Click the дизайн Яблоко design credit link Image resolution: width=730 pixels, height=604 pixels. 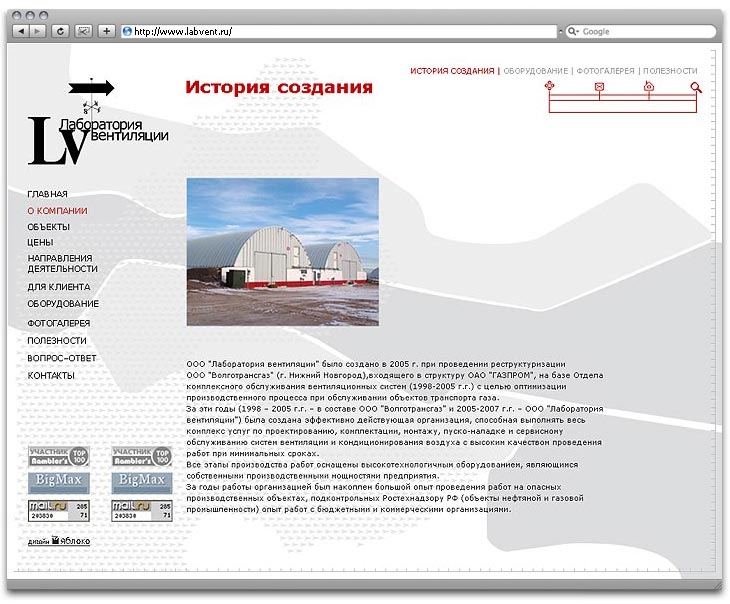point(59,541)
